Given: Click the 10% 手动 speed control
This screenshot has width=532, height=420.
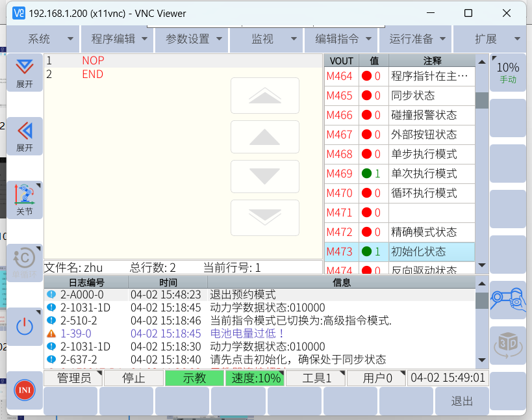Looking at the screenshot, I should [x=507, y=72].
